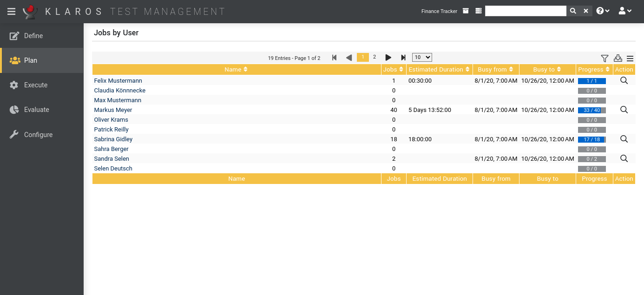Open the Execute sidebar section
The height and width of the screenshot is (295, 644).
pos(36,85)
